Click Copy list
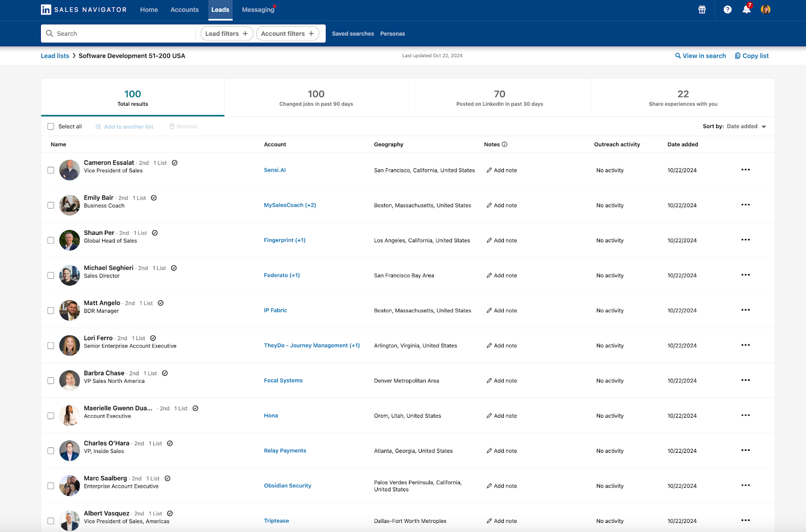The height and width of the screenshot is (532, 806). point(752,56)
